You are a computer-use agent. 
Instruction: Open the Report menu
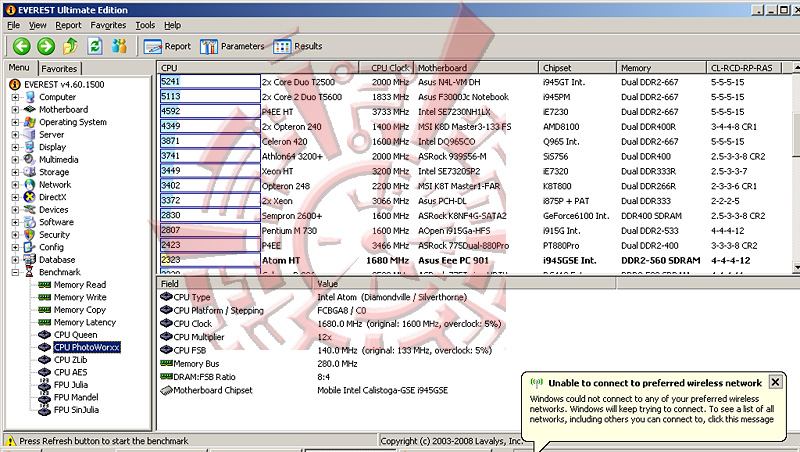pyautogui.click(x=68, y=25)
